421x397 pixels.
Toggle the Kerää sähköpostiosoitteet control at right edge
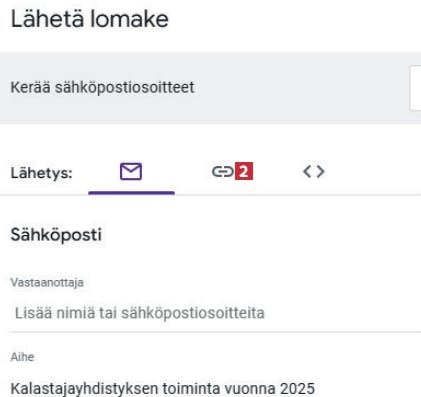pyautogui.click(x=415, y=88)
